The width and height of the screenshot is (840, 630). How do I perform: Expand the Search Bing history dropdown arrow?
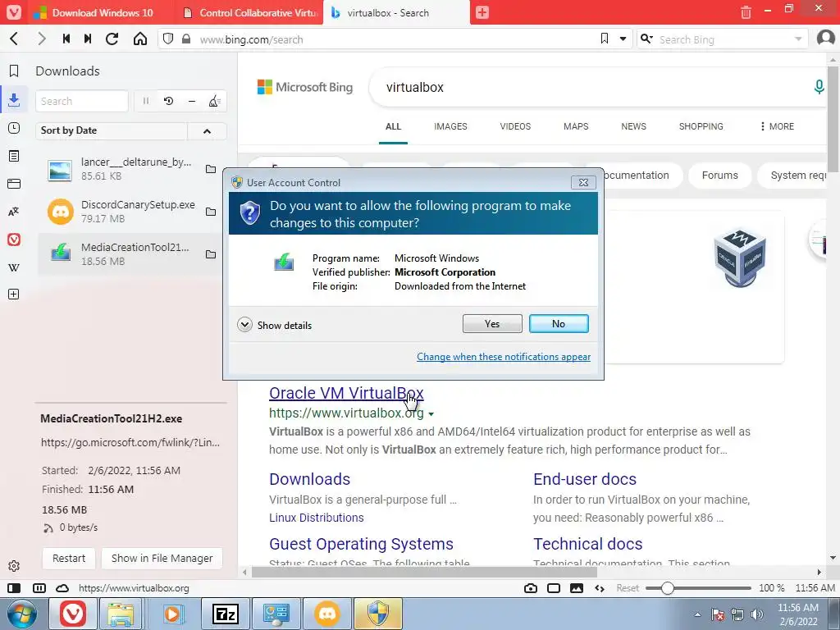797,39
